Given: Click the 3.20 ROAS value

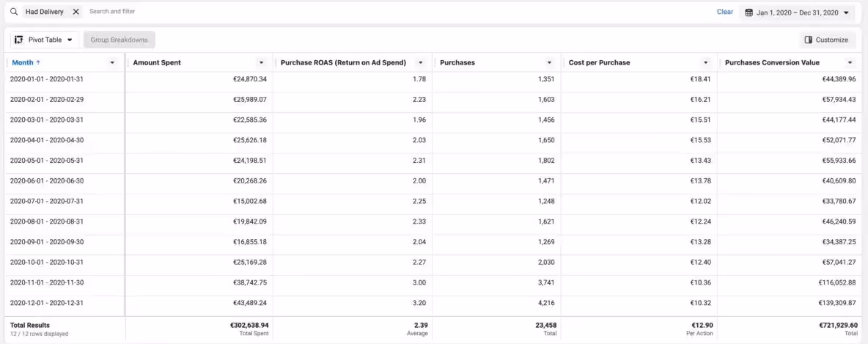Looking at the screenshot, I should pos(419,303).
